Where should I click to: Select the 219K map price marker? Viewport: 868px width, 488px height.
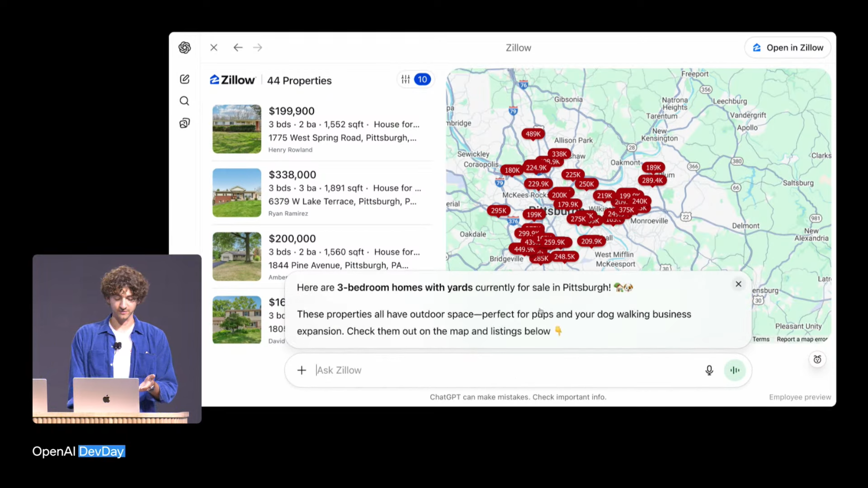pos(605,196)
